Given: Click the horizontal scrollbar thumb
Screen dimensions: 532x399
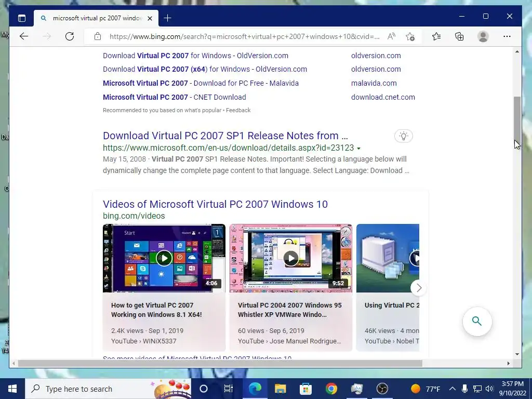Looking at the screenshot, I should (220, 363).
